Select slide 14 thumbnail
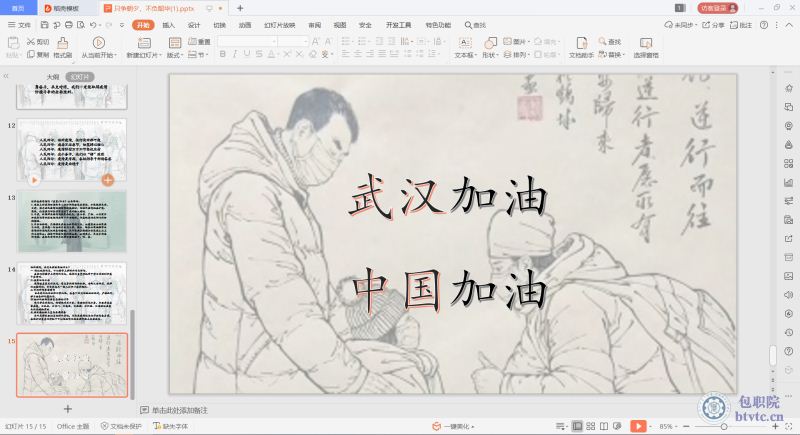This screenshot has height=435, width=800. pyautogui.click(x=72, y=294)
